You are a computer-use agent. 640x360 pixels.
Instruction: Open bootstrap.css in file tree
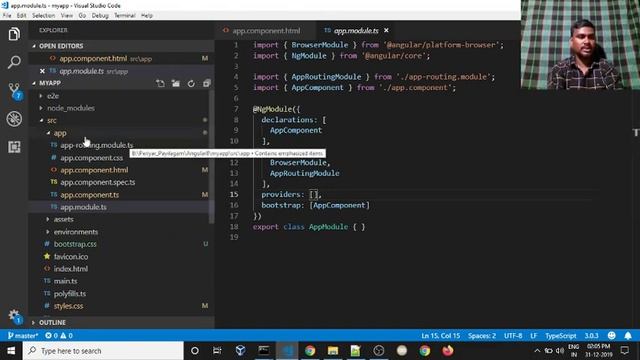75,244
